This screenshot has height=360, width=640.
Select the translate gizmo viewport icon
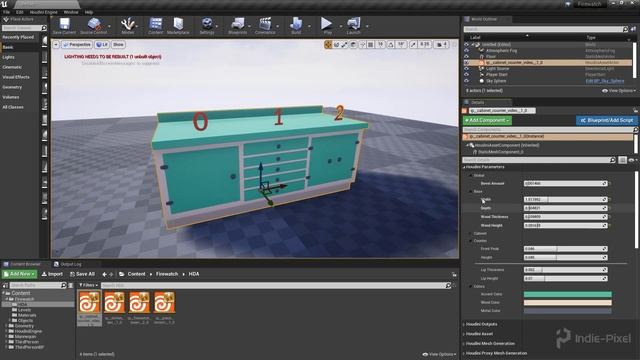coord(328,44)
